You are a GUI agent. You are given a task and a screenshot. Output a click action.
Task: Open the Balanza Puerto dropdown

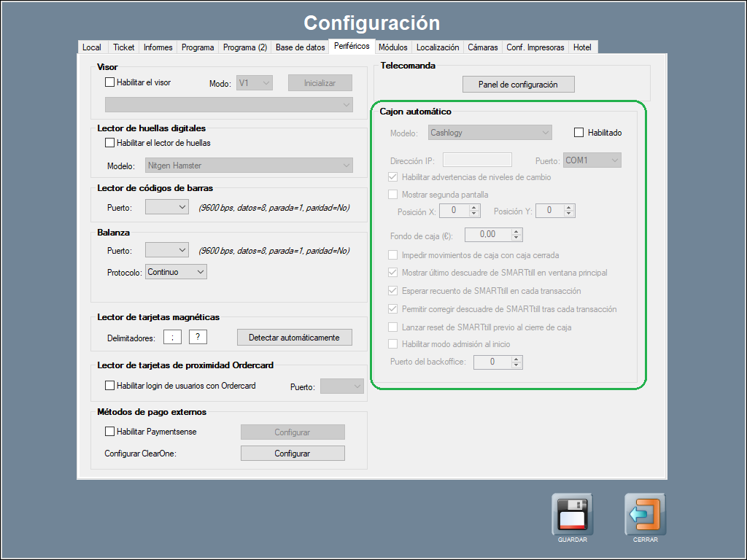pyautogui.click(x=167, y=251)
